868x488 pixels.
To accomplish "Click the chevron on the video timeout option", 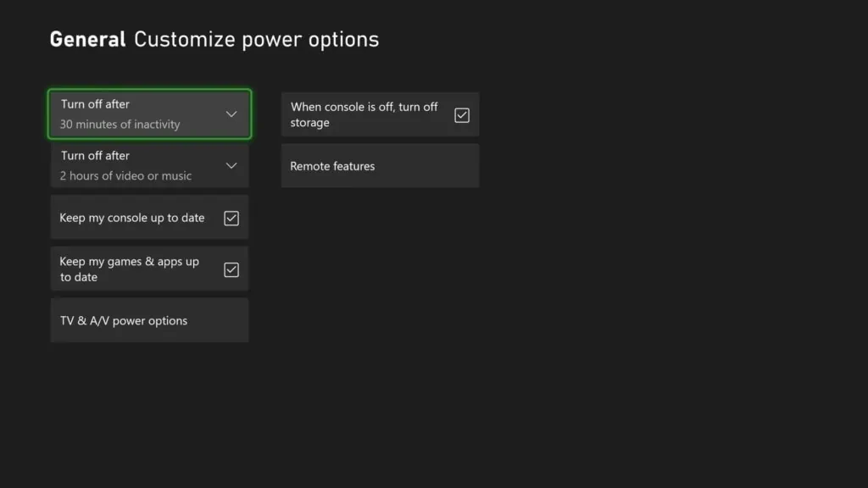I will pos(231,165).
